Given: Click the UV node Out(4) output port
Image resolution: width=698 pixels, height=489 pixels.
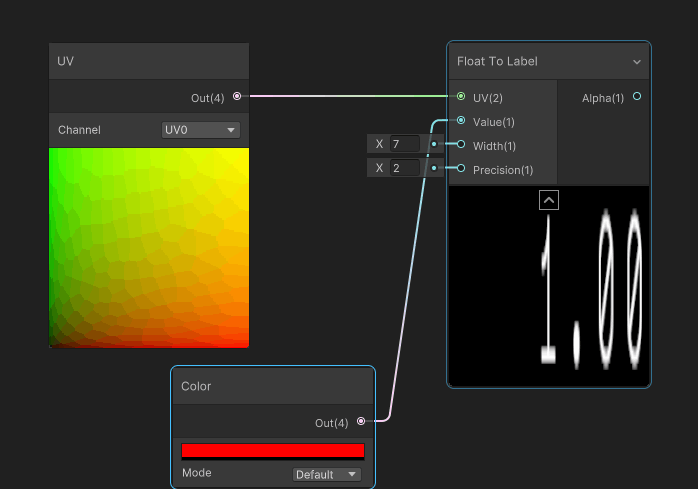Looking at the screenshot, I should pos(237,96).
